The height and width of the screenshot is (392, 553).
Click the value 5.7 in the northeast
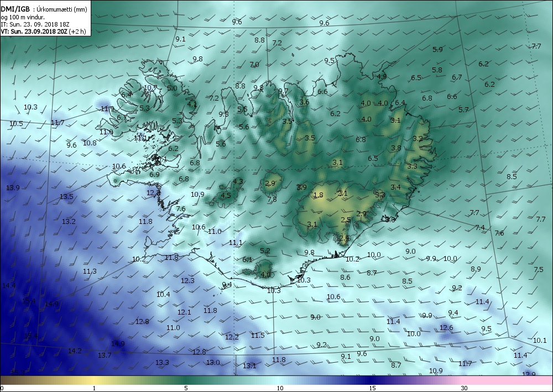point(463,109)
